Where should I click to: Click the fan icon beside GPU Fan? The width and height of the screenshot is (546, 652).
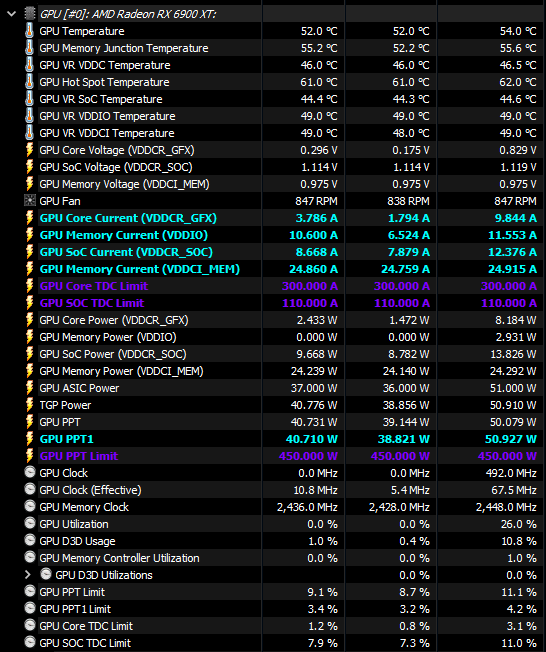[30, 201]
